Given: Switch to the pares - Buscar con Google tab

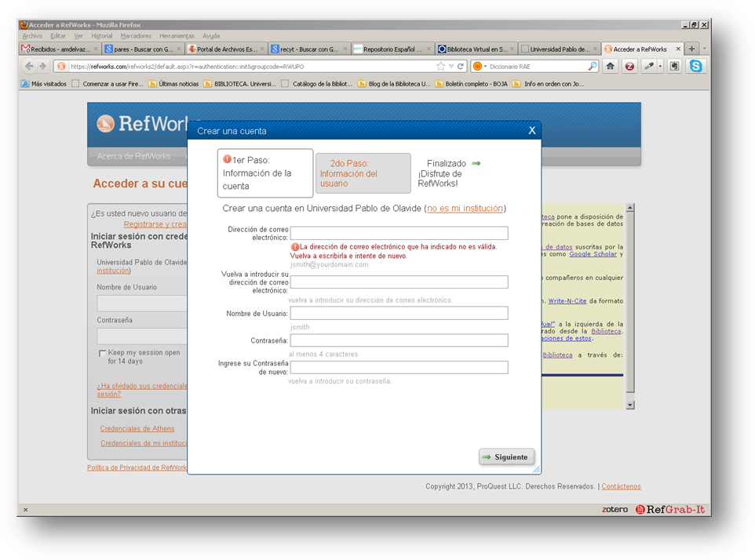Looking at the screenshot, I should click(143, 49).
